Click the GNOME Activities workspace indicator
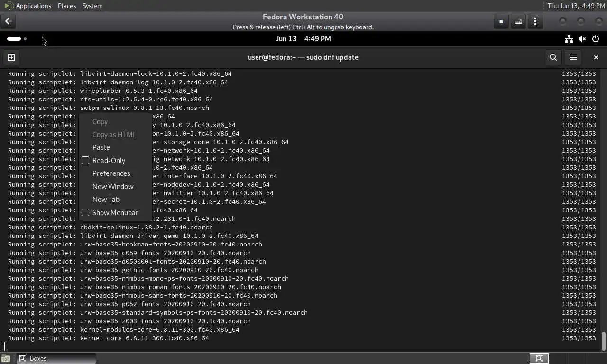 pos(17,39)
